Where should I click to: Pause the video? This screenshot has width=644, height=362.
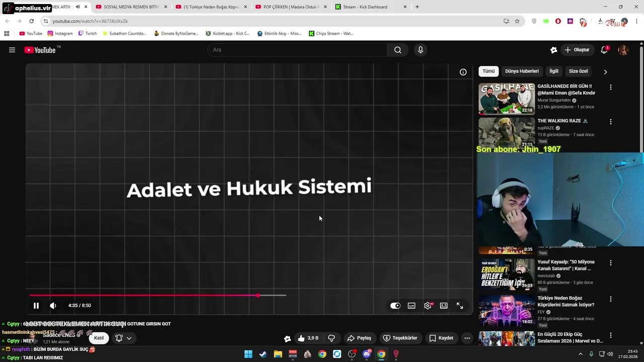pyautogui.click(x=36, y=306)
